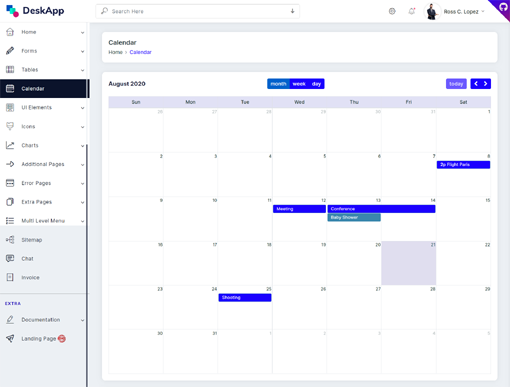Viewport: 510px width, 387px height.
Task: Click the Sun column header
Action: click(x=136, y=102)
